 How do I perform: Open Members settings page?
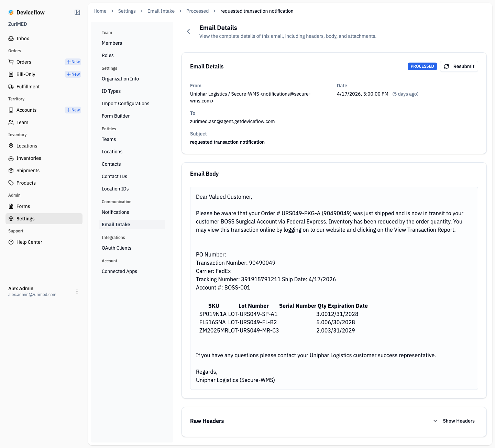(x=132, y=43)
